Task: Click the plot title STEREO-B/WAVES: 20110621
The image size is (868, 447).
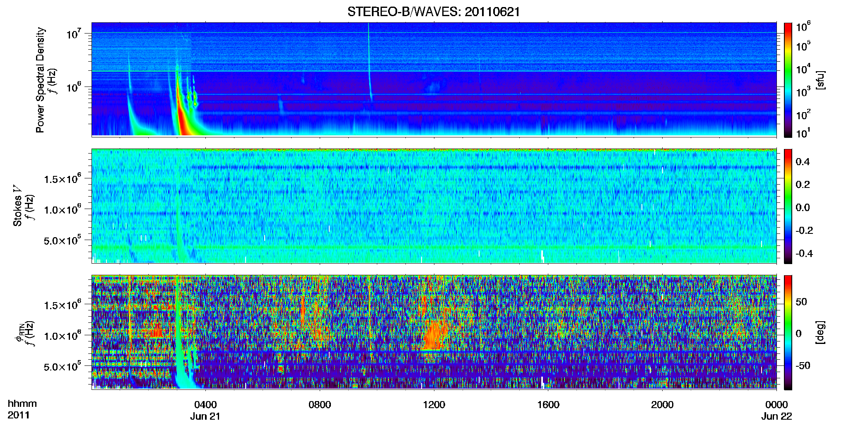Action: point(434,12)
